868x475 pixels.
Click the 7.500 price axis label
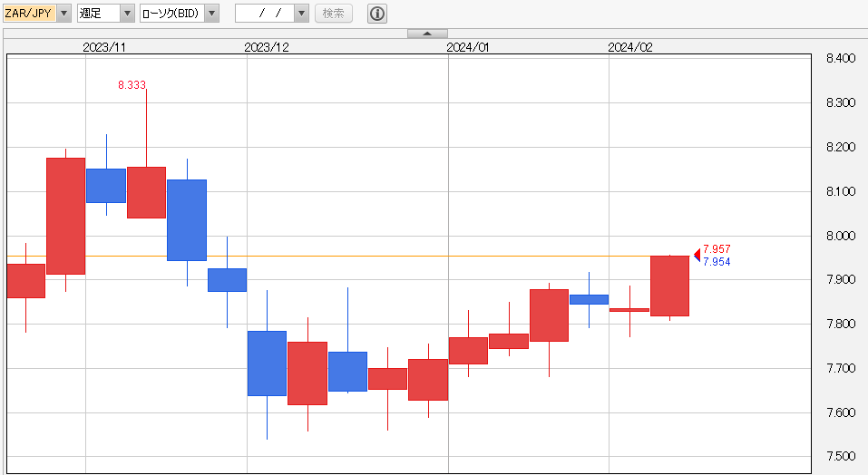pyautogui.click(x=840, y=456)
